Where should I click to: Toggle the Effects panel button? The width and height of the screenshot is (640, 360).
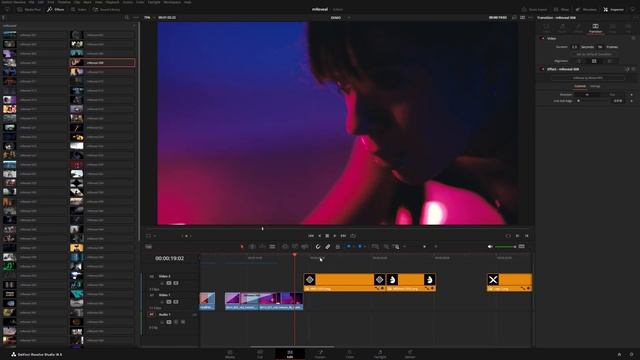(x=56, y=9)
